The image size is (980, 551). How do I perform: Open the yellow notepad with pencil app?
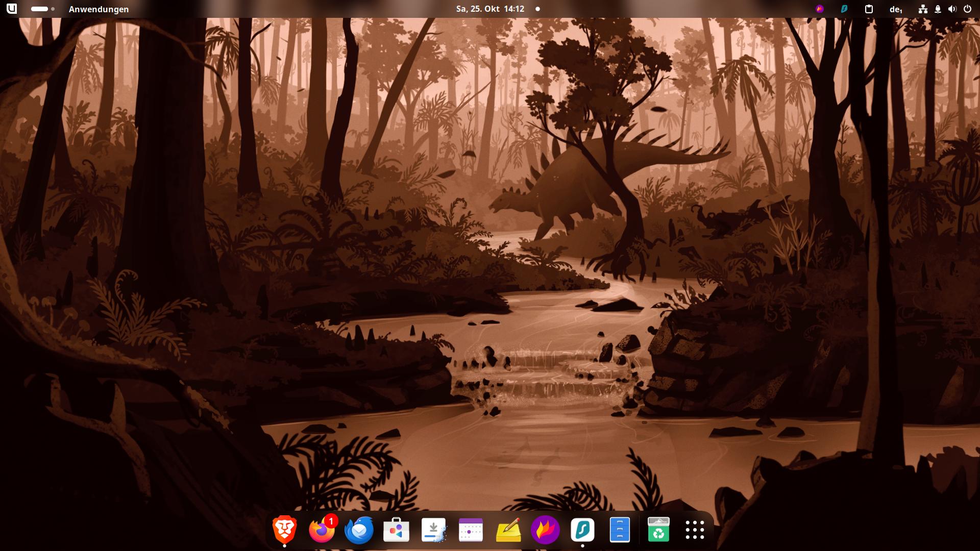(508, 530)
